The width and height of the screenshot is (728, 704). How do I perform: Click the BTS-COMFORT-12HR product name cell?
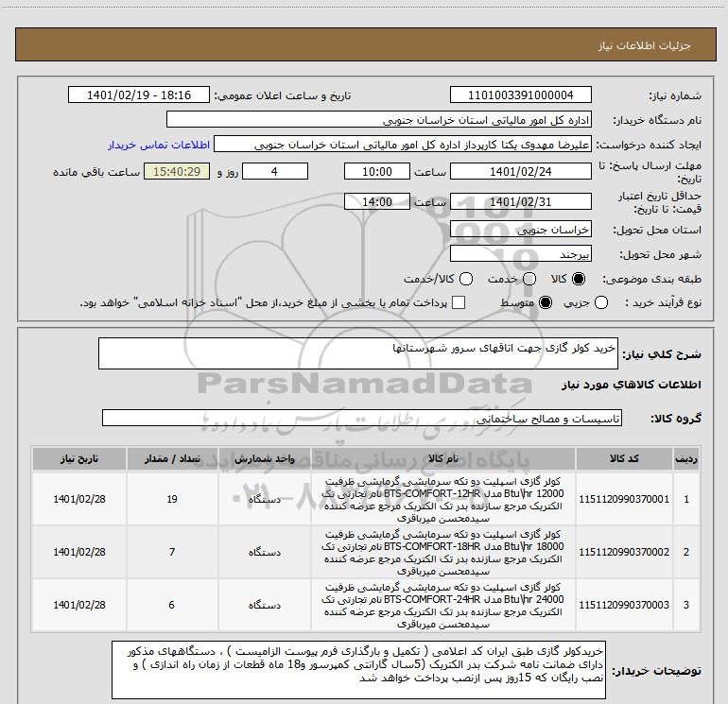(x=442, y=499)
